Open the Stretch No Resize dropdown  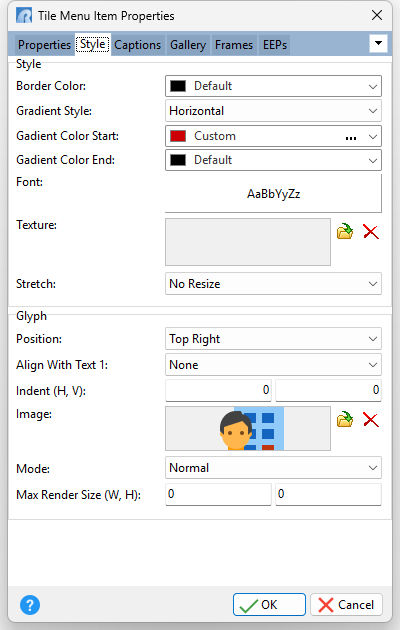coord(273,284)
